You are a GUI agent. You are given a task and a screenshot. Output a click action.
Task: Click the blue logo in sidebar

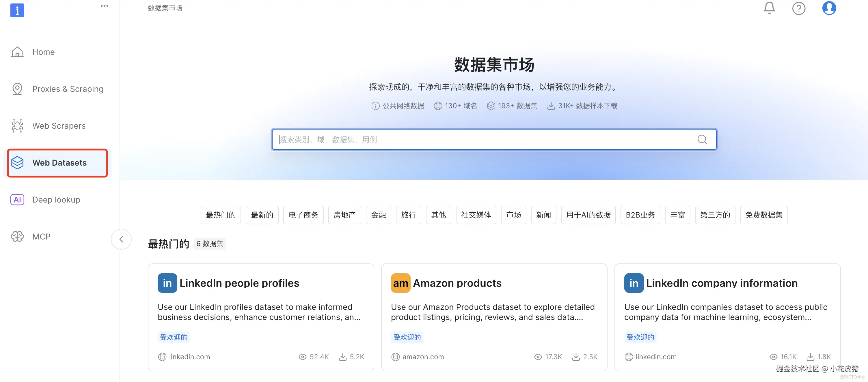click(x=17, y=10)
